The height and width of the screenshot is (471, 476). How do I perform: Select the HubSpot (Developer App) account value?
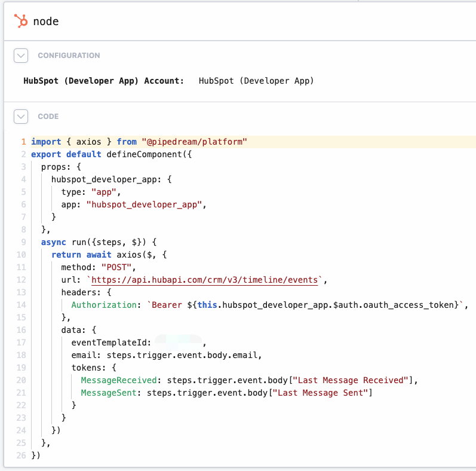point(256,81)
